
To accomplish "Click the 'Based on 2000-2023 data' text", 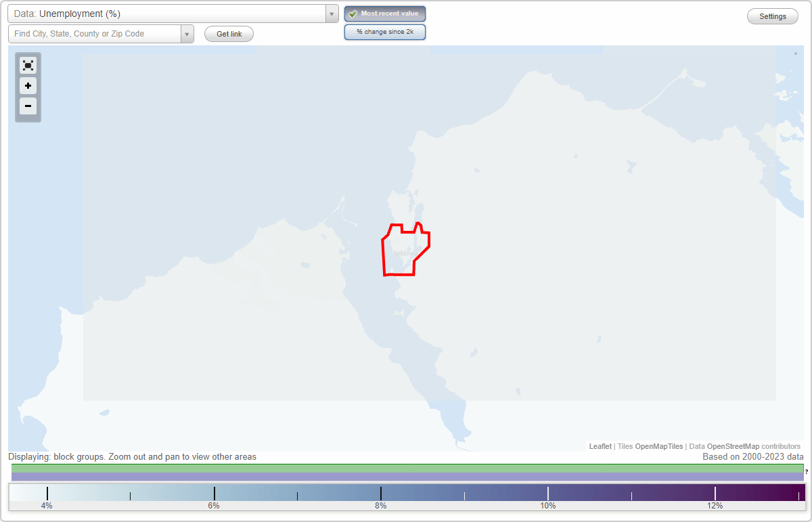I will tap(753, 457).
